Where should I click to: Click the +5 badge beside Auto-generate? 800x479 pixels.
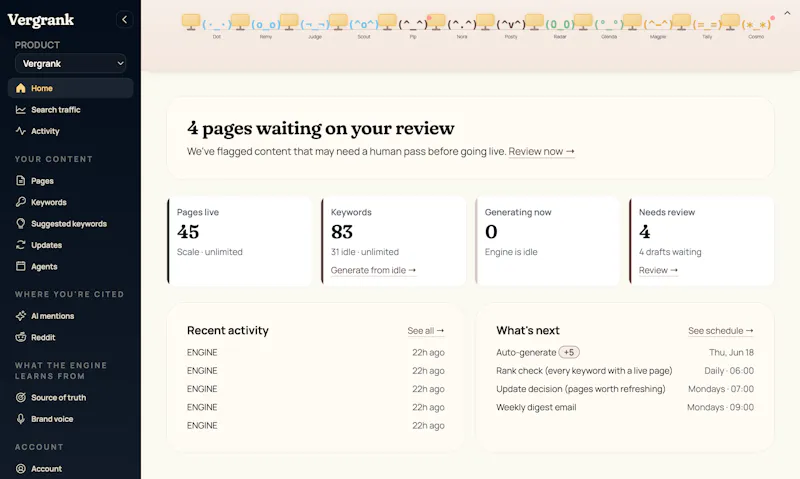tap(569, 352)
